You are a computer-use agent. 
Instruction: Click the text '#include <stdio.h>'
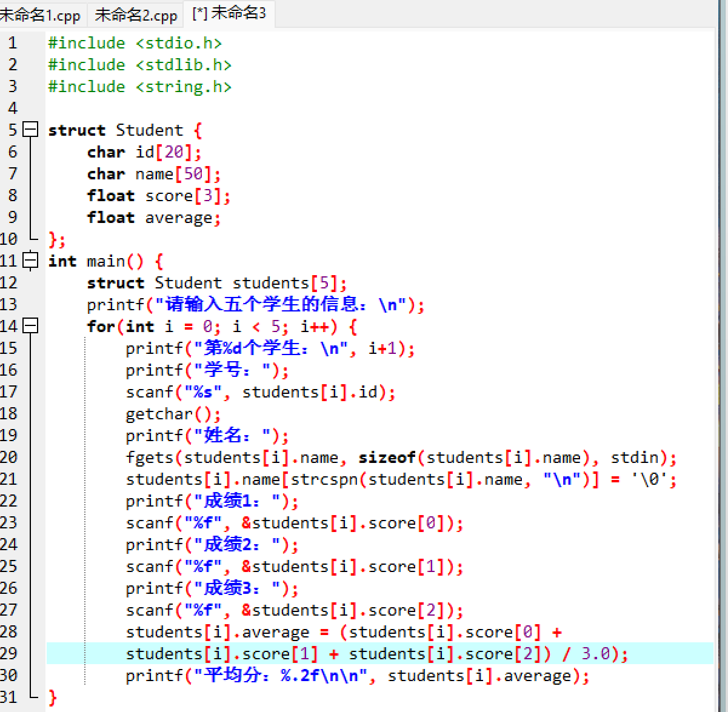(135, 43)
